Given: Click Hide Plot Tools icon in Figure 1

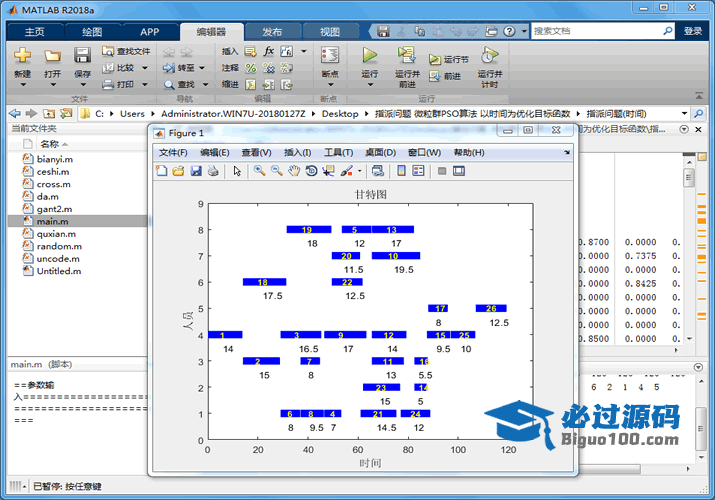Looking at the screenshot, I should tap(442, 171).
